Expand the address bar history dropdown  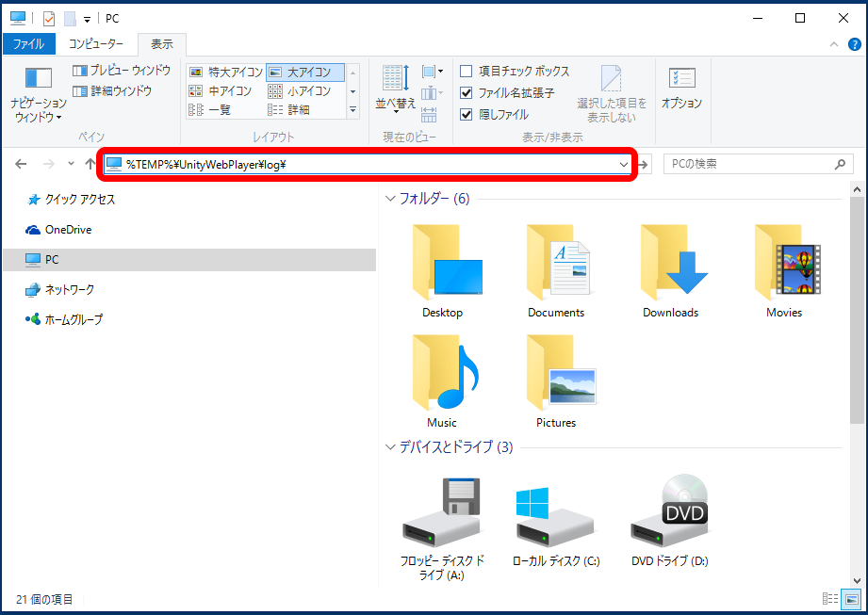point(623,164)
